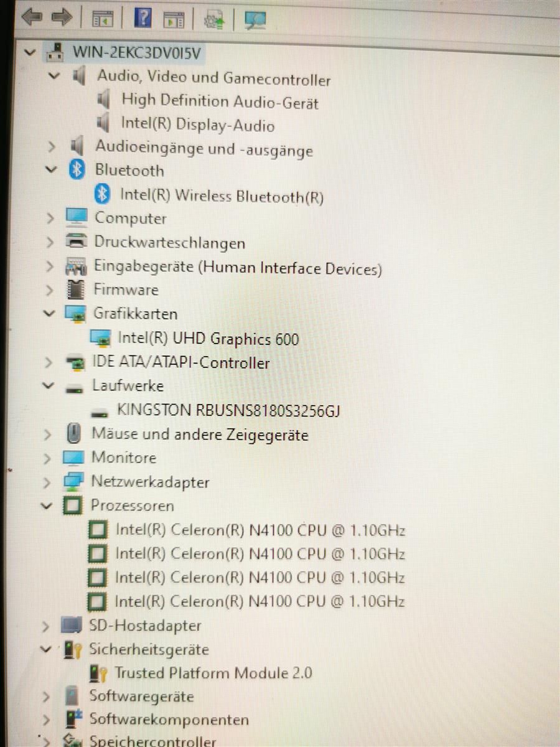Collapse the Prozessoren category
This screenshot has width=560, height=747.
(47, 506)
